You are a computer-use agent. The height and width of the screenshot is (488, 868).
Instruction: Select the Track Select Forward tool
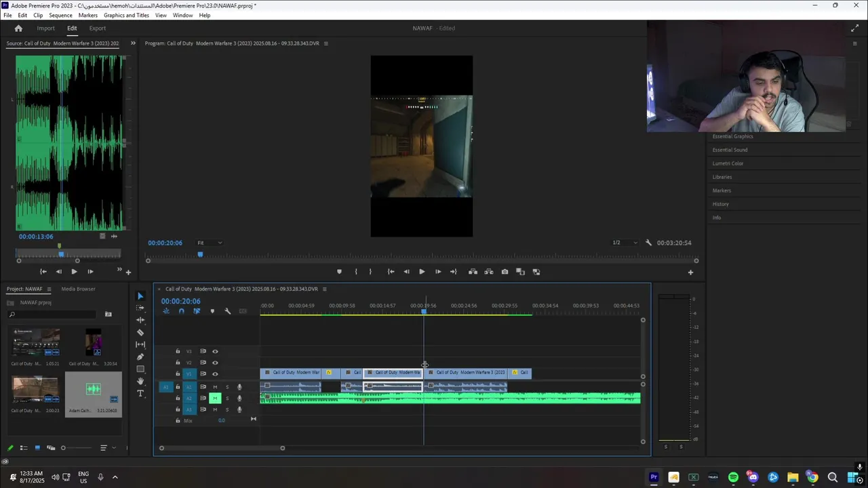tap(140, 308)
